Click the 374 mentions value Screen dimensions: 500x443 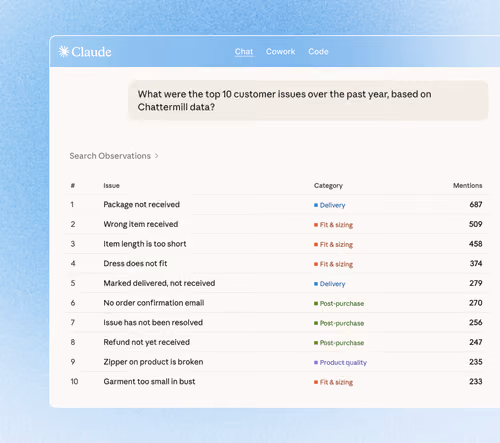point(476,264)
